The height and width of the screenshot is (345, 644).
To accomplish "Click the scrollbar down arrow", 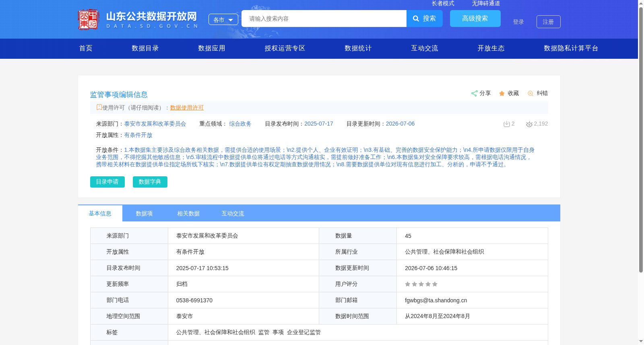I will coord(641,341).
